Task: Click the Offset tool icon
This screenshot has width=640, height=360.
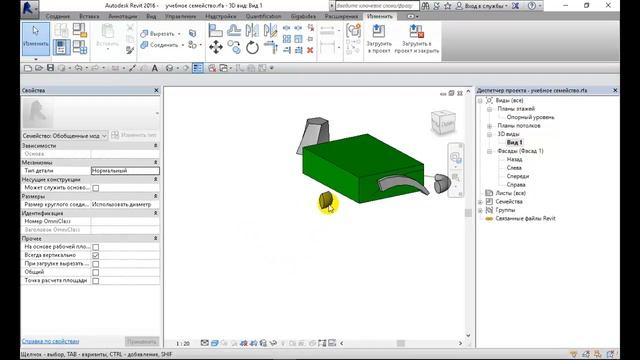Action: point(234,31)
